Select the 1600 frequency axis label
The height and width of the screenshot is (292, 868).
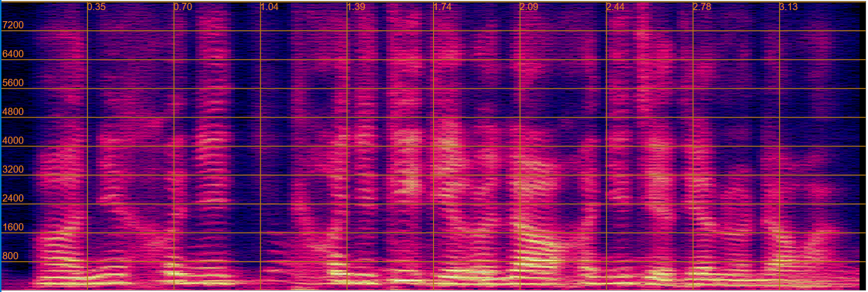pyautogui.click(x=13, y=227)
